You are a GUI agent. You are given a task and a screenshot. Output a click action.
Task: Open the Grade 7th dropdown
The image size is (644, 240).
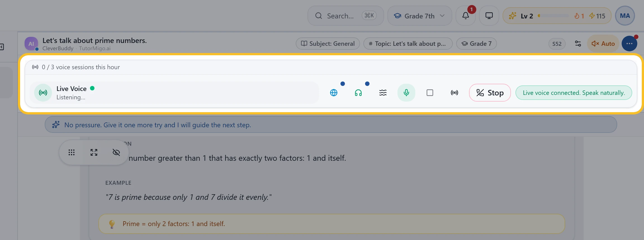pyautogui.click(x=420, y=16)
